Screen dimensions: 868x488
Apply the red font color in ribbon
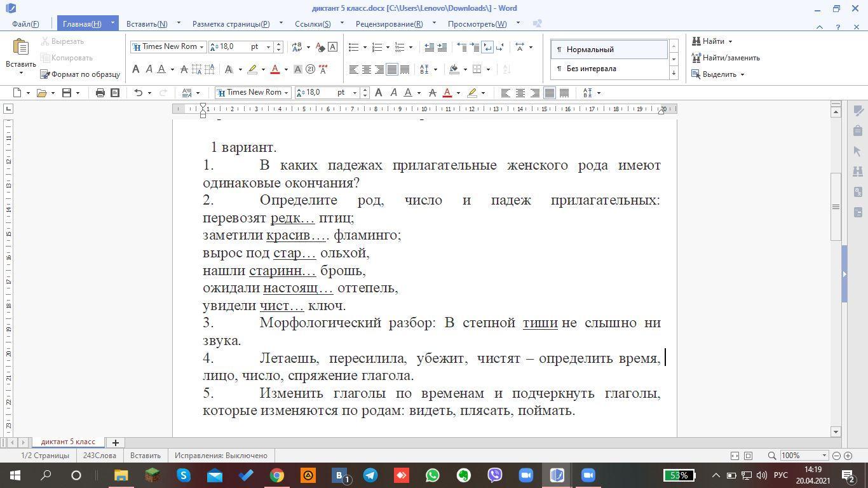(275, 69)
